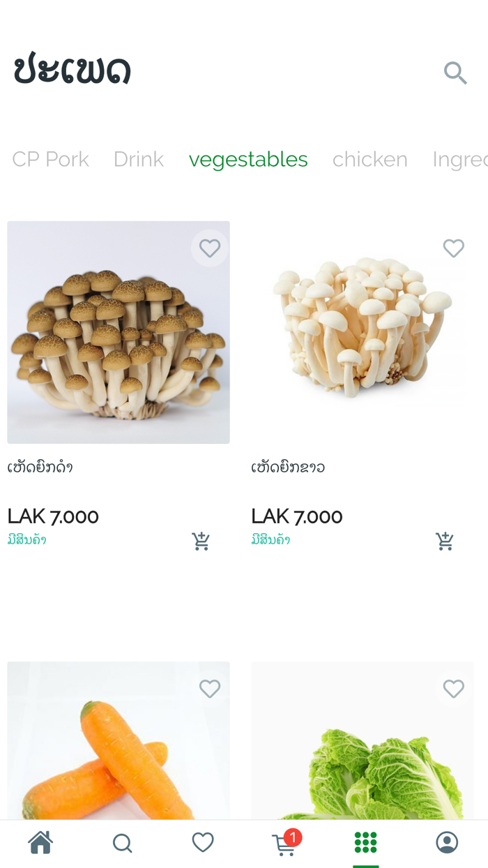The height and width of the screenshot is (868, 488).
Task: Favorite the carrot product
Action: click(x=209, y=689)
